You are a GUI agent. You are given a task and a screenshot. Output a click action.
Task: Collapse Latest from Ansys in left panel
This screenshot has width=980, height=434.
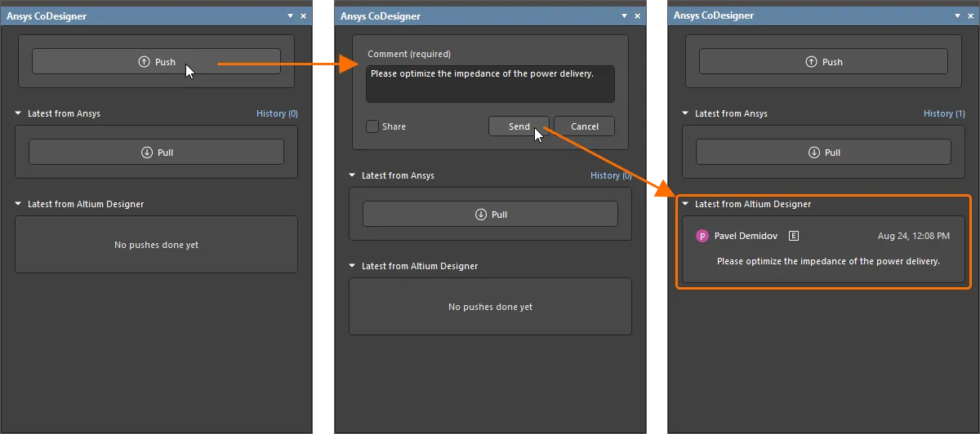tap(18, 113)
